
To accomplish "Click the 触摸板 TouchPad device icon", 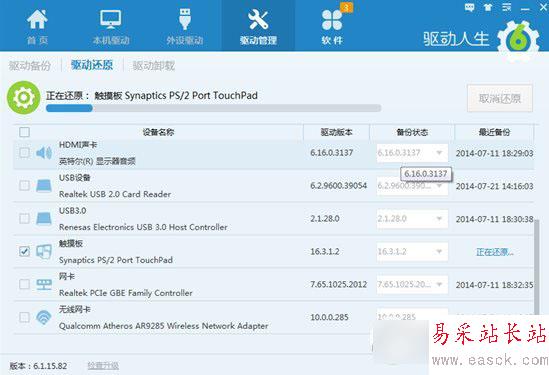I will click(x=44, y=251).
